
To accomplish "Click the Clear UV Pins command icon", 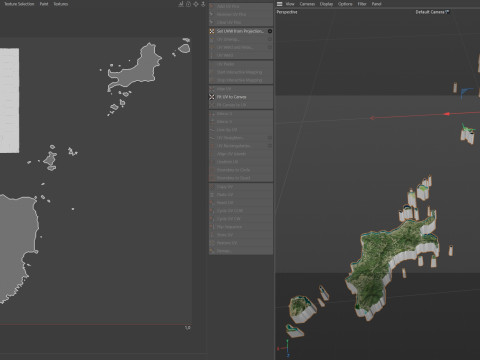I will click(212, 22).
